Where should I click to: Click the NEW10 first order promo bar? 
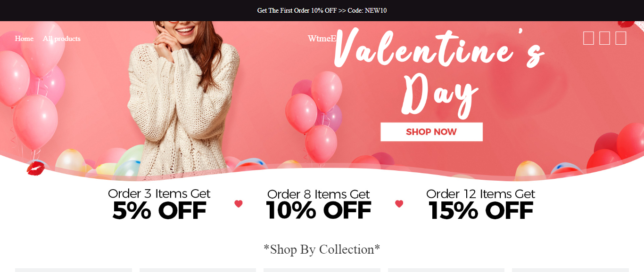click(x=322, y=10)
